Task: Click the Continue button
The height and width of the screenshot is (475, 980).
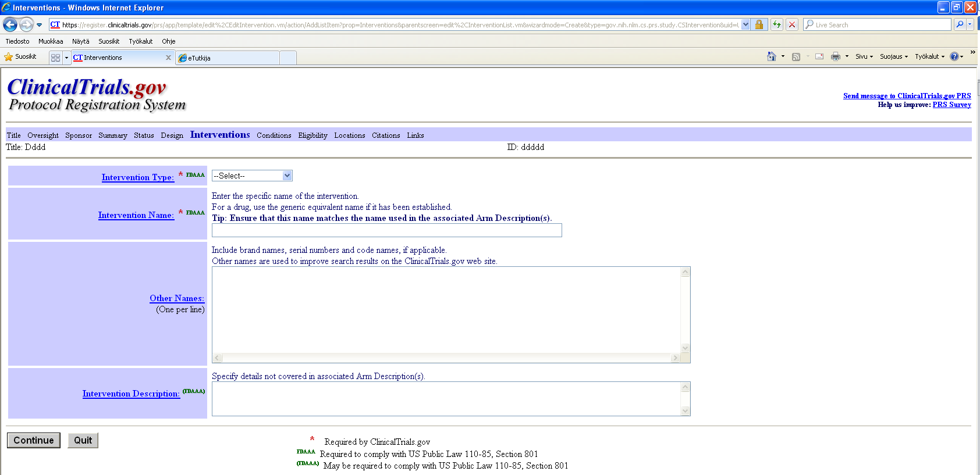Action: pos(34,441)
